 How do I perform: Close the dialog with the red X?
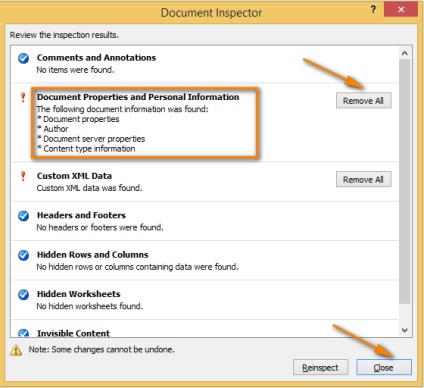[x=401, y=9]
